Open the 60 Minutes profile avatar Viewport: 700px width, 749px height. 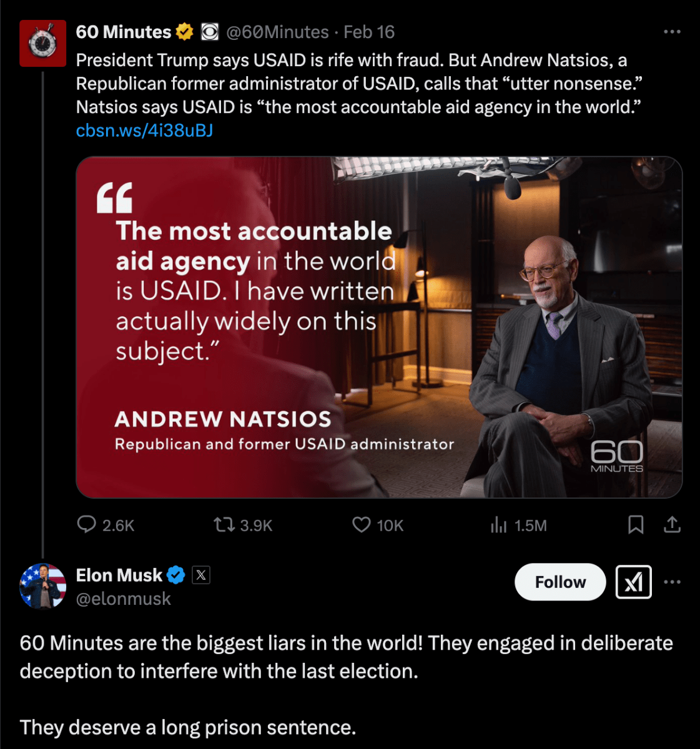(x=42, y=43)
